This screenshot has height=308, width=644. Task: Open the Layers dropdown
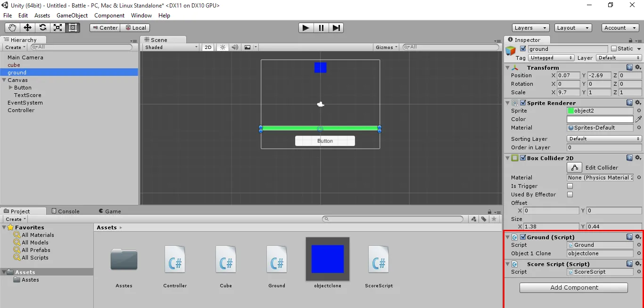tap(530, 28)
